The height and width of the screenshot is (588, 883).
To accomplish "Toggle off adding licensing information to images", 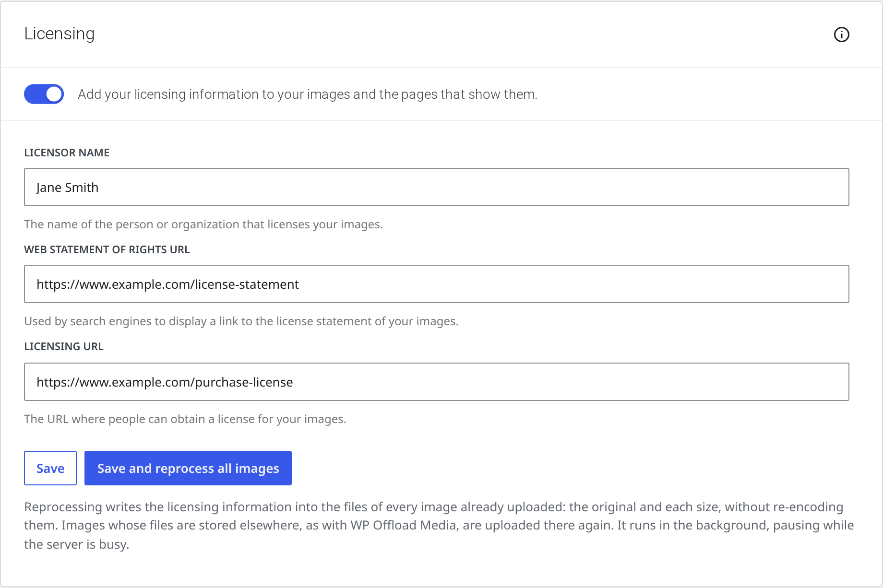I will tap(44, 94).
